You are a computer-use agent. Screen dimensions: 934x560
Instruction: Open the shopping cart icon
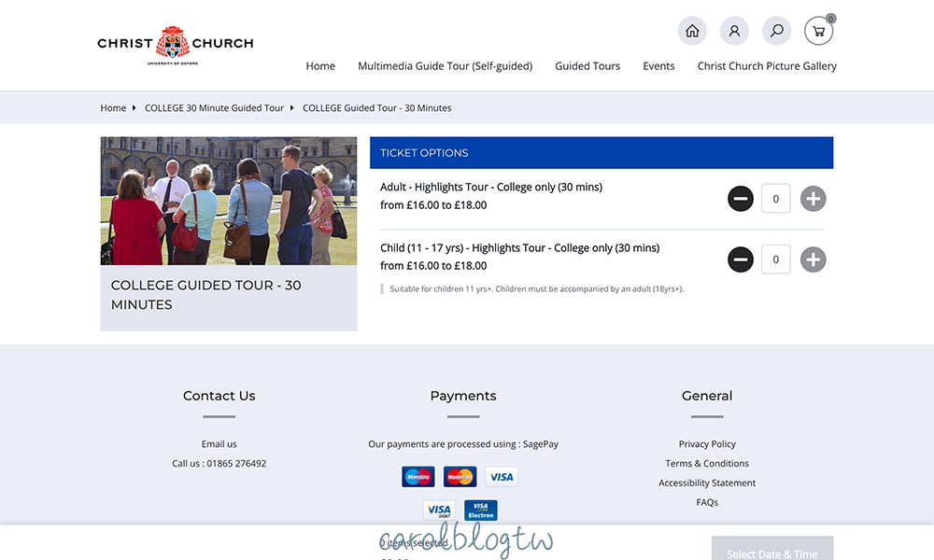pos(819,31)
